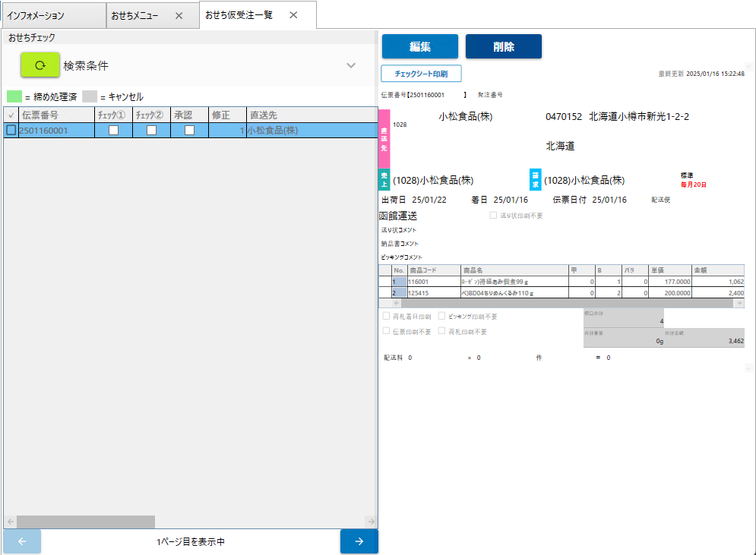Tick the row select box for 2501160001

tap(11, 130)
